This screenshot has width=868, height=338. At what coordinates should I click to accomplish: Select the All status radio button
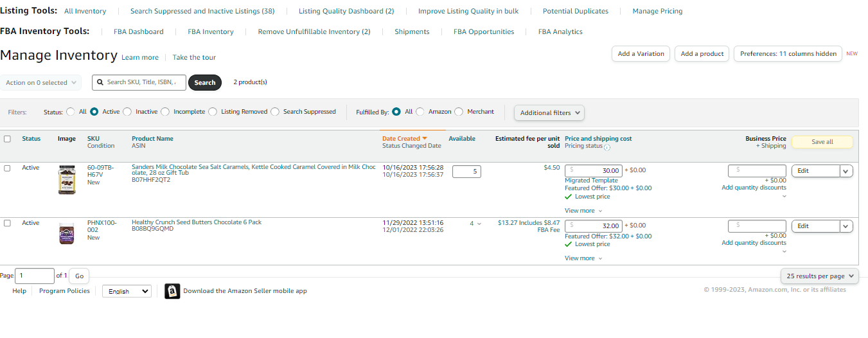[x=71, y=112]
